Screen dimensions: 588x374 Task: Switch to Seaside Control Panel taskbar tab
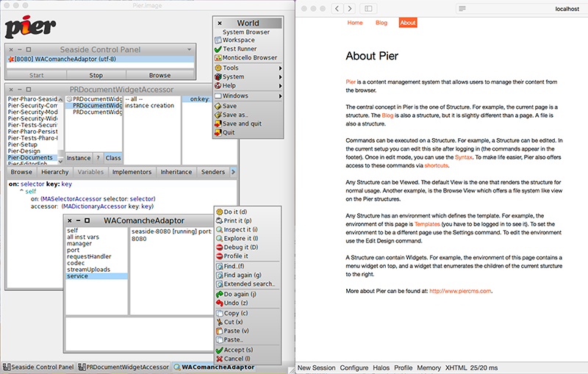[x=38, y=367]
